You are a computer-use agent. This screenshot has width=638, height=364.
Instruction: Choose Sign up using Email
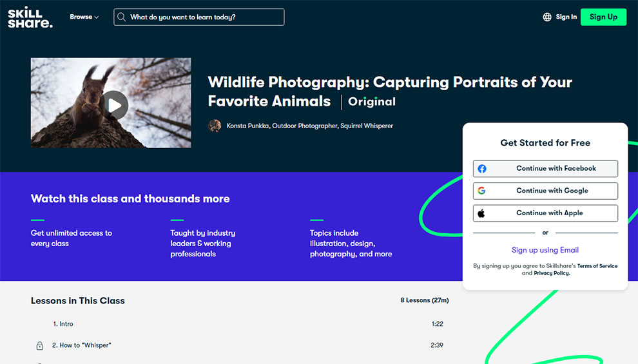click(545, 250)
